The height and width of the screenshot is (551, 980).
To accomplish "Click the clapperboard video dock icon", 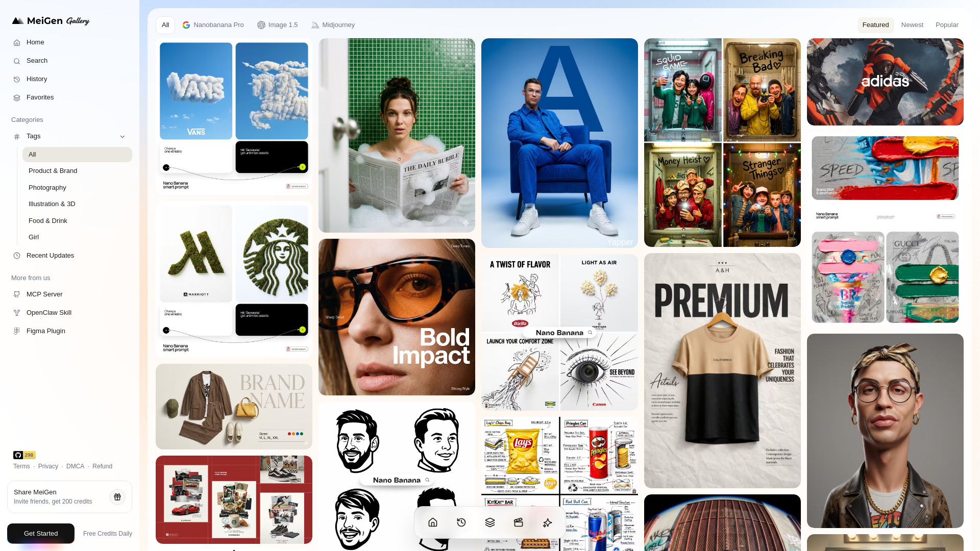I will [x=519, y=522].
